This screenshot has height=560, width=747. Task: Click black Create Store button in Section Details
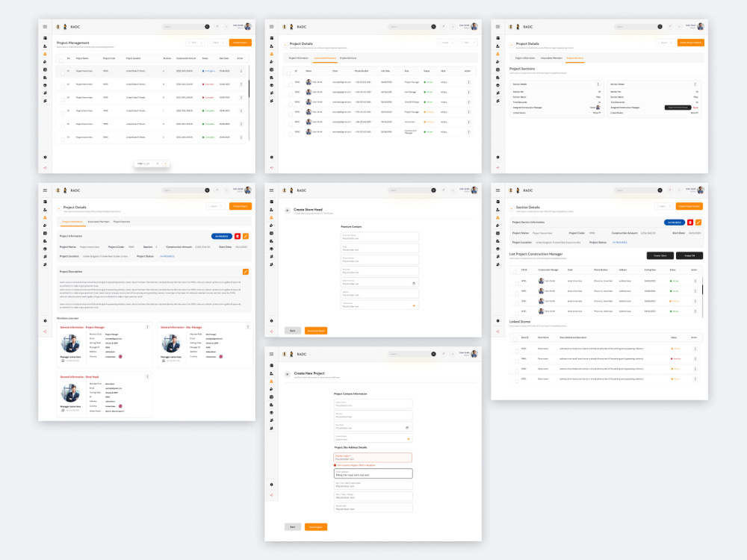660,255
